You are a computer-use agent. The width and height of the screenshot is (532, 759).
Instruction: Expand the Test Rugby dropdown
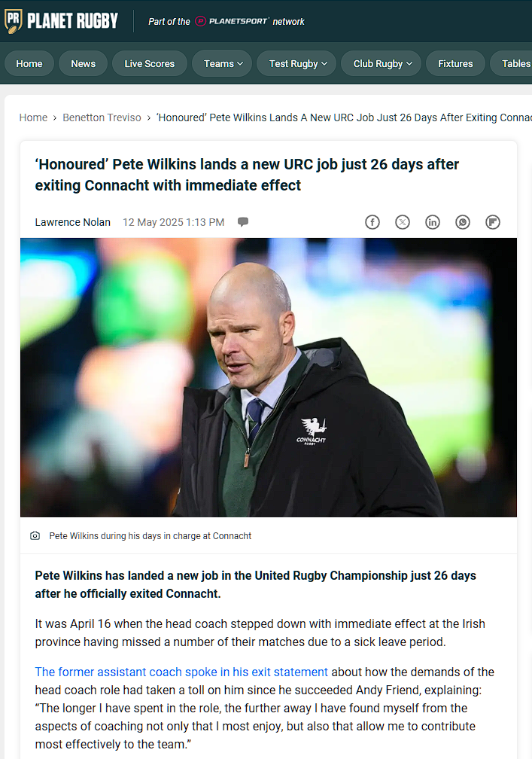pyautogui.click(x=296, y=63)
